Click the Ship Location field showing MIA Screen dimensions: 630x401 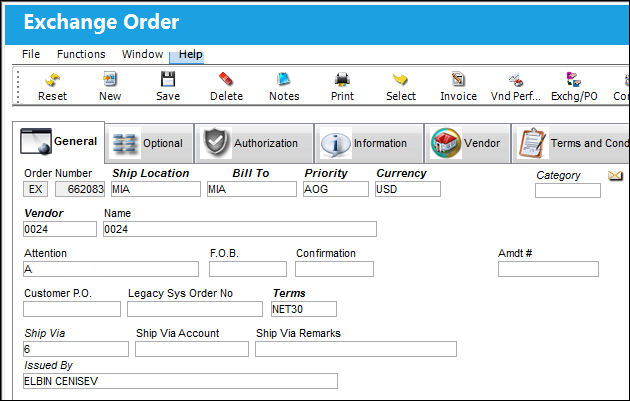coord(155,189)
